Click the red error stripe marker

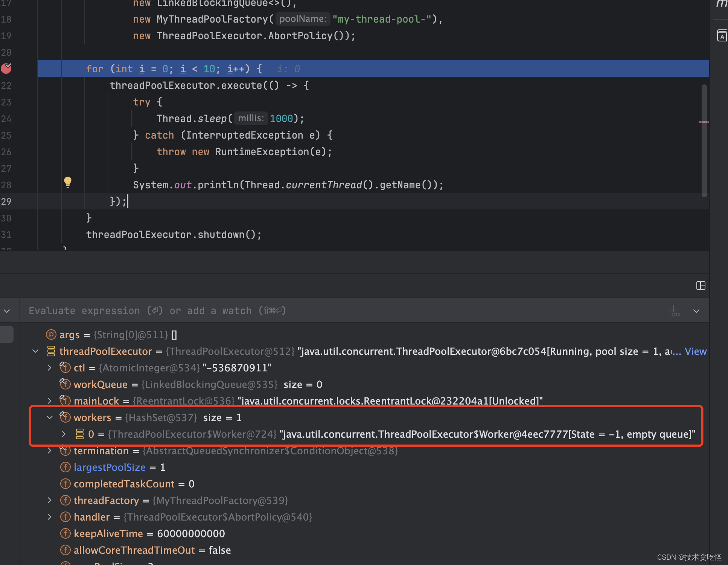click(704, 122)
